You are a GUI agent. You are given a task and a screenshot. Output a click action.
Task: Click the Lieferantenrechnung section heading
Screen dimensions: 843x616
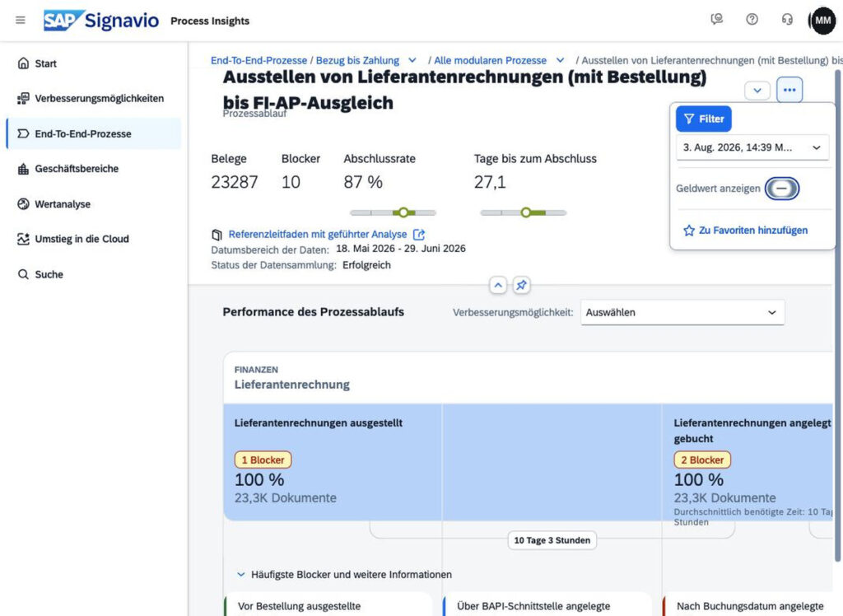(292, 385)
